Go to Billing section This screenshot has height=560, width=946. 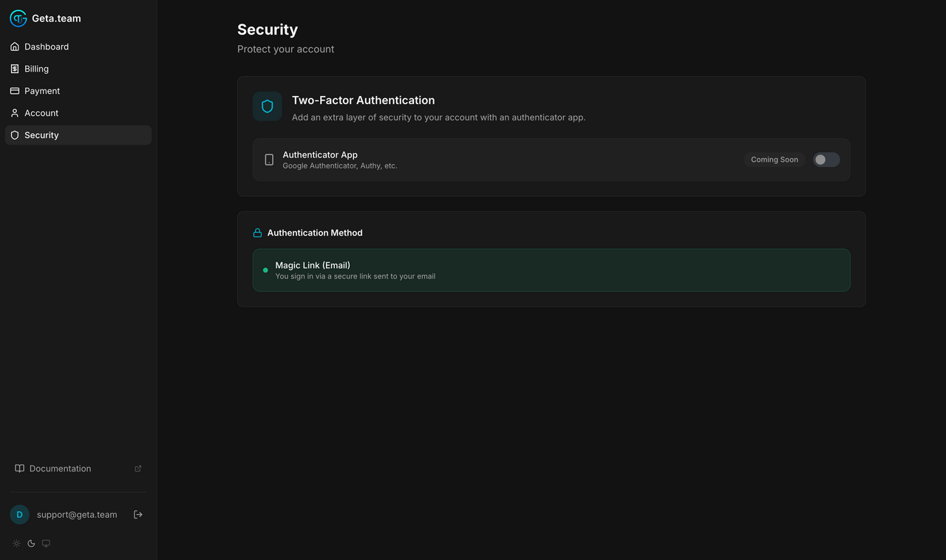pos(78,69)
